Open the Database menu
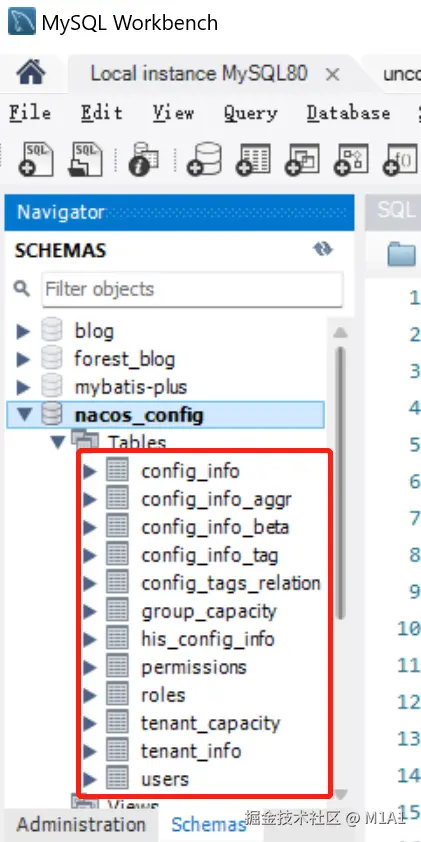Screen dimensions: 421x842 click(349, 113)
